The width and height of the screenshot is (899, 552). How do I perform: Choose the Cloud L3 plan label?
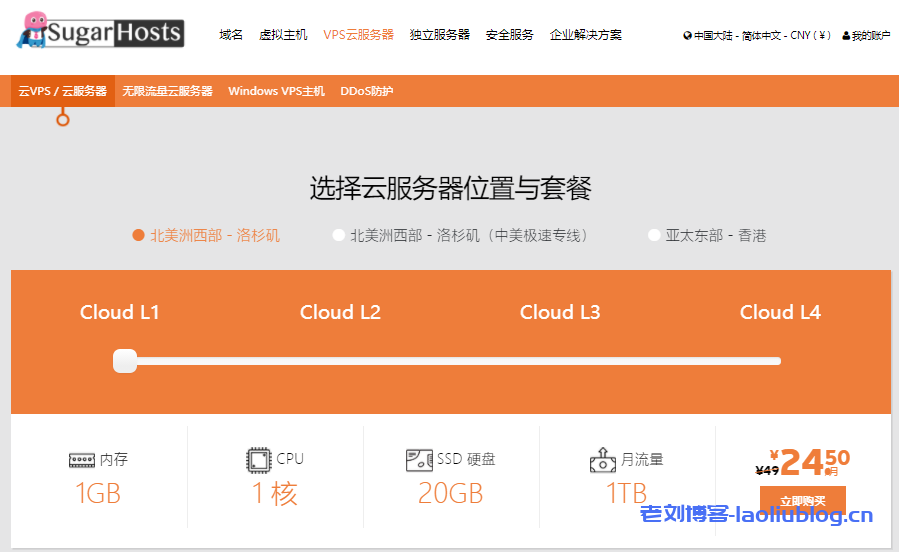(560, 312)
